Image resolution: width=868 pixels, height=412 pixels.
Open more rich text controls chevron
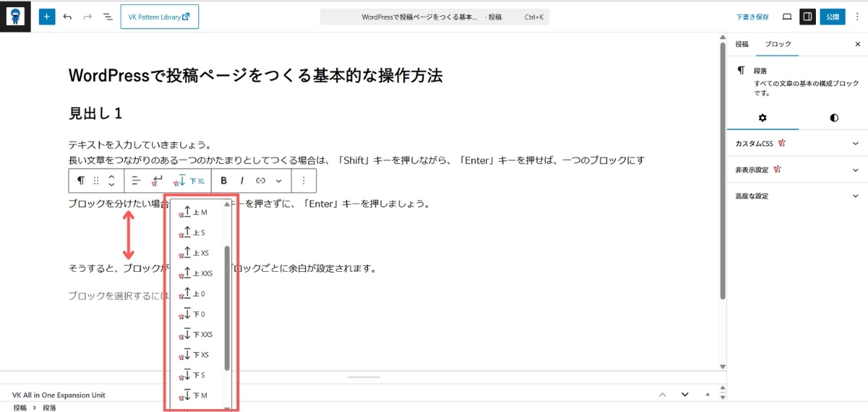(x=278, y=180)
